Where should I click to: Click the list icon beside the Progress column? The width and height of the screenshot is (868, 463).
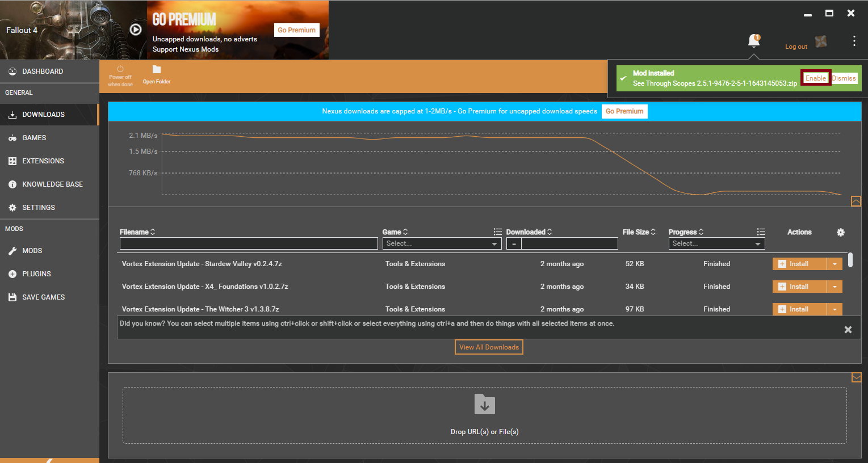(x=761, y=232)
